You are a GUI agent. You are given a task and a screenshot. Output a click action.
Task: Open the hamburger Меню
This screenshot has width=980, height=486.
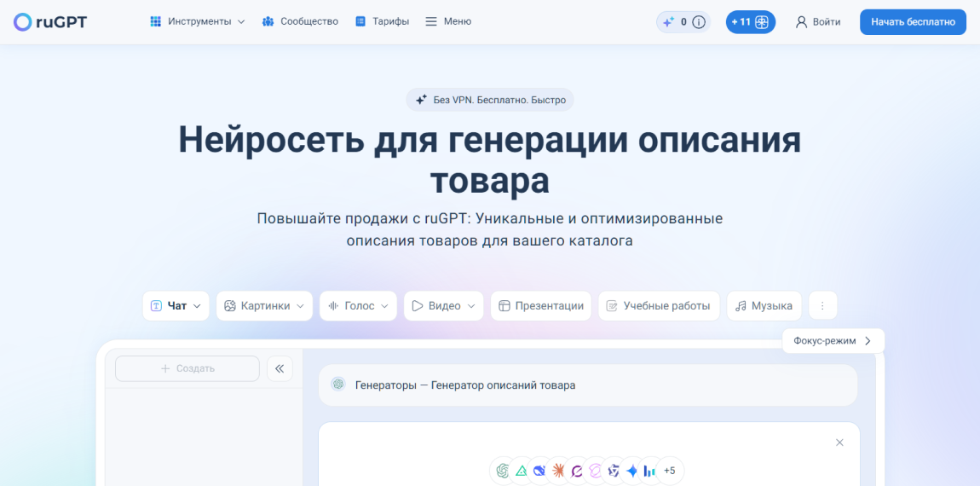click(448, 21)
